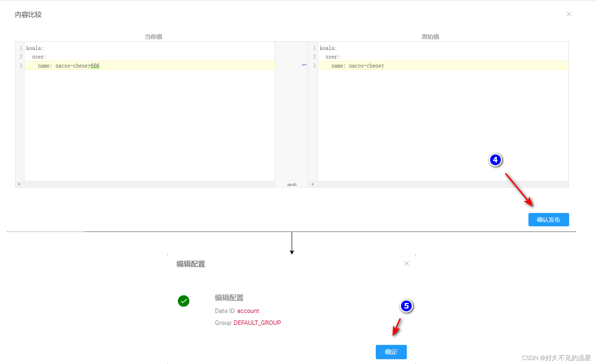Click the 内容比较 dialog title
Viewport: 596px width, 364px height.
[x=28, y=14]
